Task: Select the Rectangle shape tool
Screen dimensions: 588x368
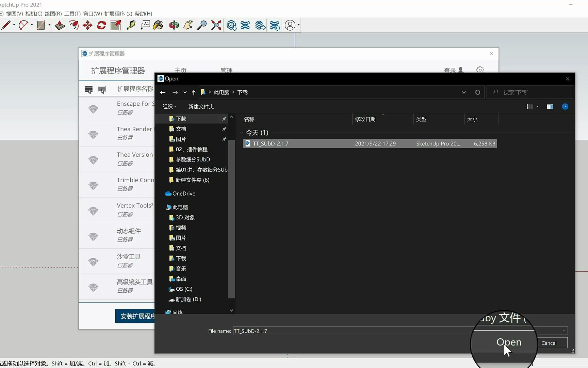Action: 41,25
